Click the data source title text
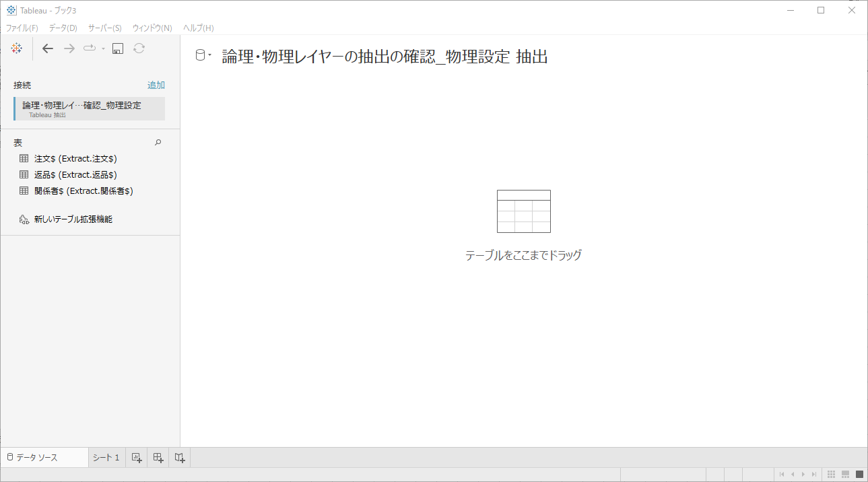 point(385,57)
